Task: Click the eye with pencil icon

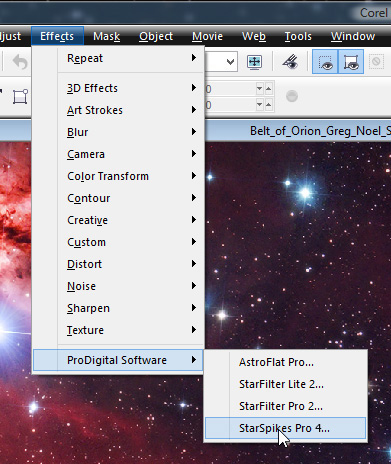Action: (x=289, y=62)
